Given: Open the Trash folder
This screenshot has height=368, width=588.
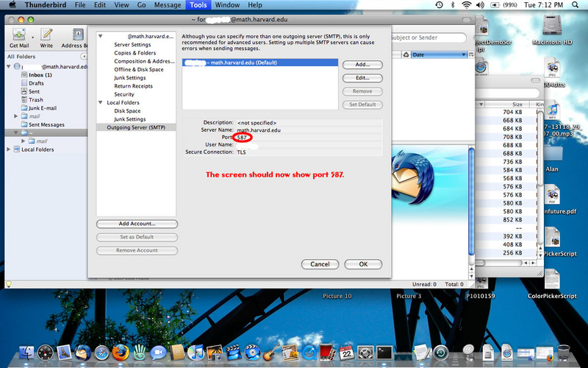Looking at the screenshot, I should pos(35,99).
